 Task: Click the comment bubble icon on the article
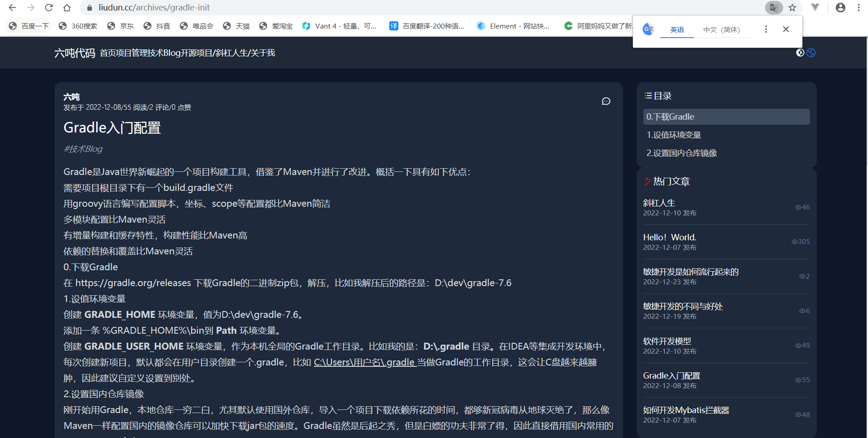pyautogui.click(x=606, y=101)
